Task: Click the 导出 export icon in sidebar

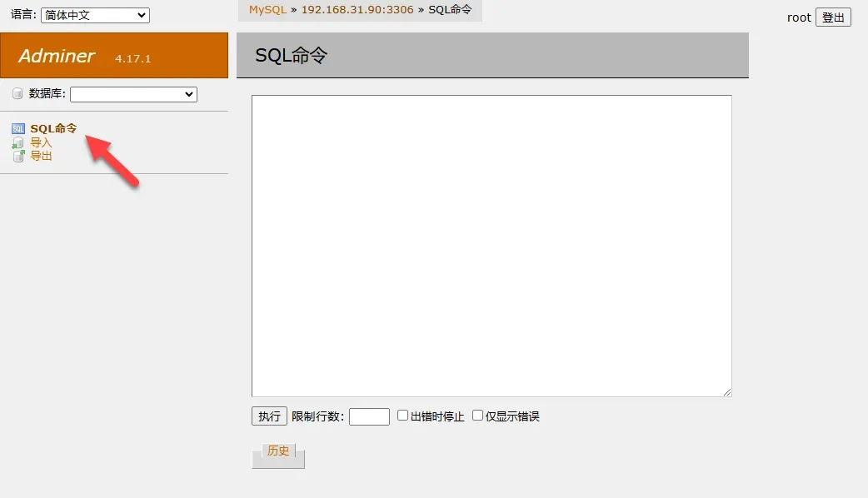Action: pos(17,155)
